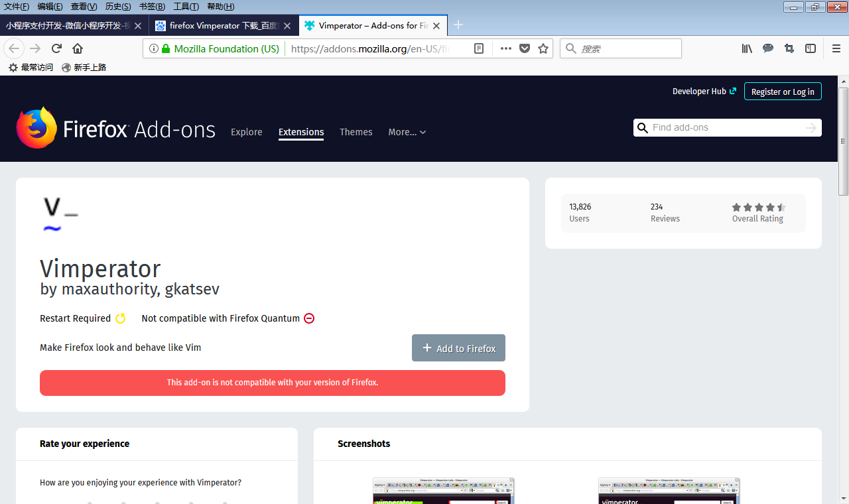Click the scrollbar down arrow
Viewport: 849px width, 504px height.
[844, 498]
